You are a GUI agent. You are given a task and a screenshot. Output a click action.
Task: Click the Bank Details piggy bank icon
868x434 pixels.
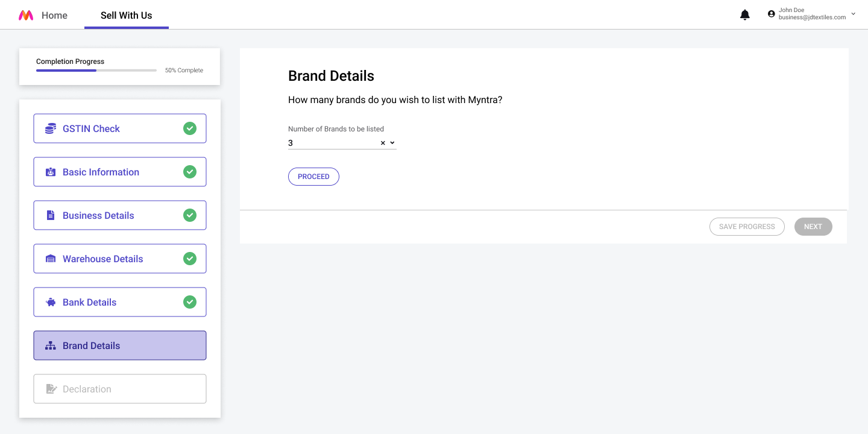(x=51, y=302)
